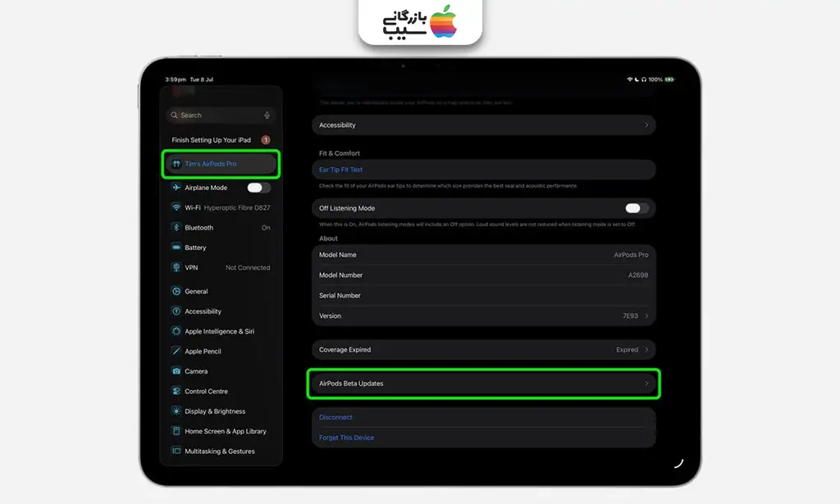Open Home Screen & App Library settings

click(221, 431)
